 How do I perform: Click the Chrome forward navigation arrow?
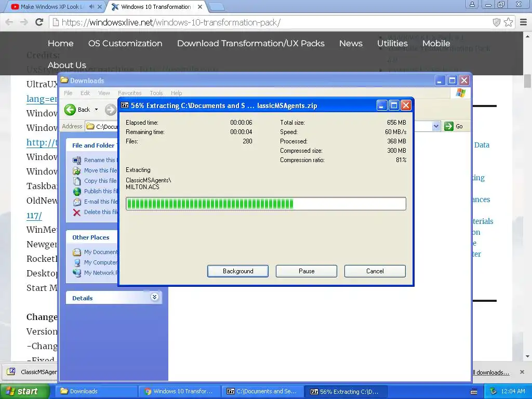(x=24, y=22)
